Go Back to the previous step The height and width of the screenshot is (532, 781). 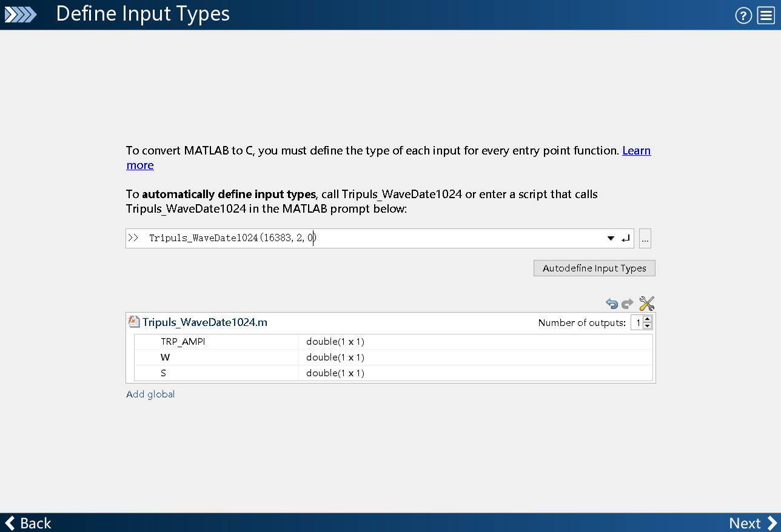pos(28,523)
